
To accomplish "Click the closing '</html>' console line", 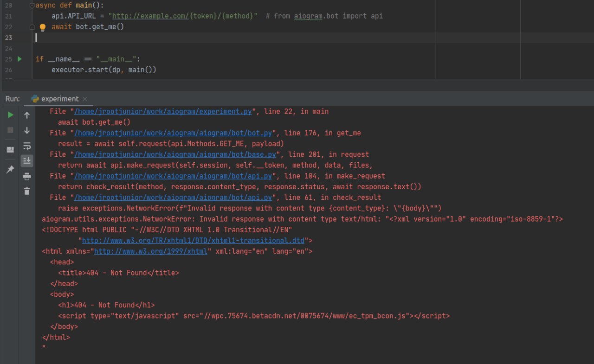I will click(56, 338).
